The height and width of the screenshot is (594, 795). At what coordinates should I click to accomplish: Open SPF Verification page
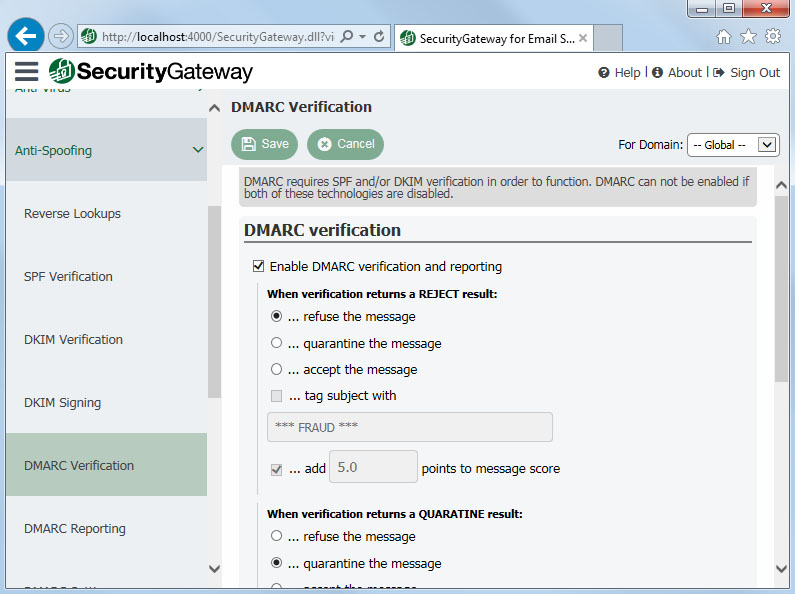[68, 277]
